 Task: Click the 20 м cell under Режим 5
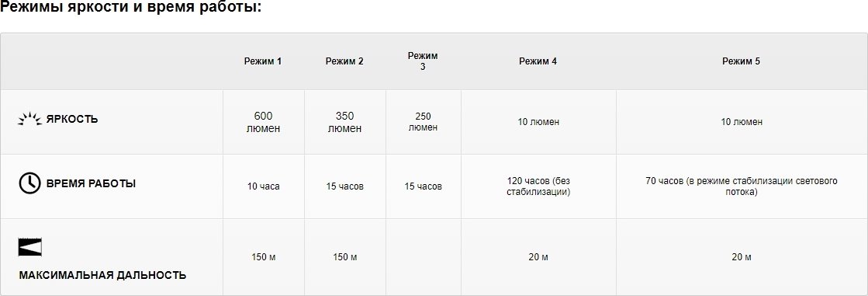[742, 257]
